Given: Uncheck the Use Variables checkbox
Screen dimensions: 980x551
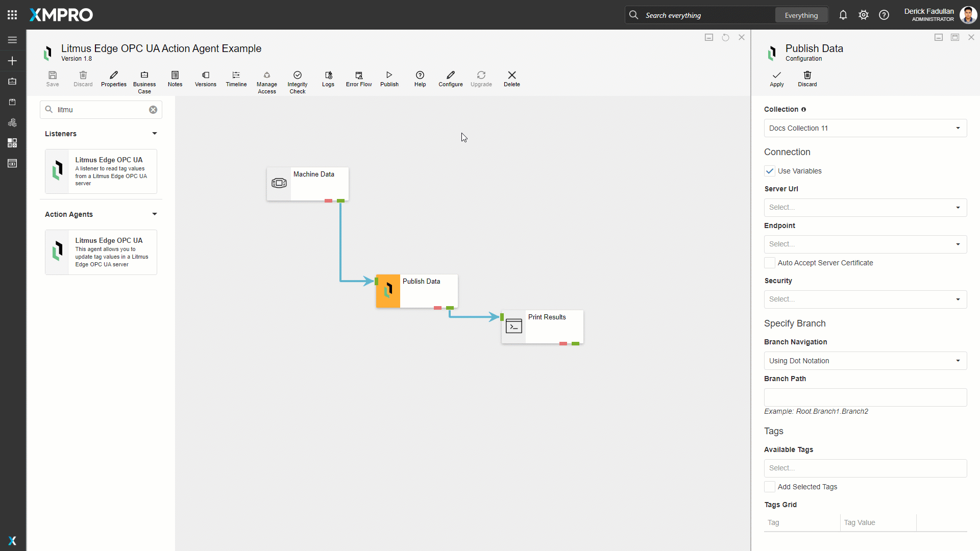Looking at the screenshot, I should (770, 171).
